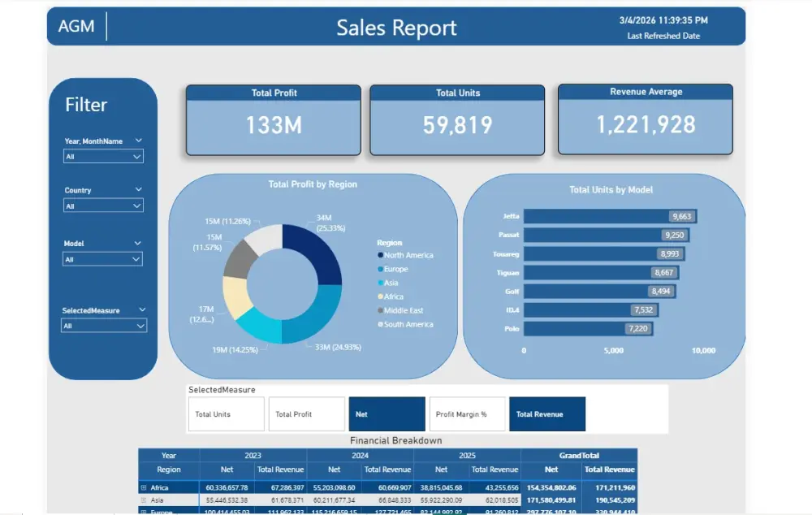Viewport: 812px width, 515px height.
Task: Select the Profit Margin % measure button
Action: (467, 414)
